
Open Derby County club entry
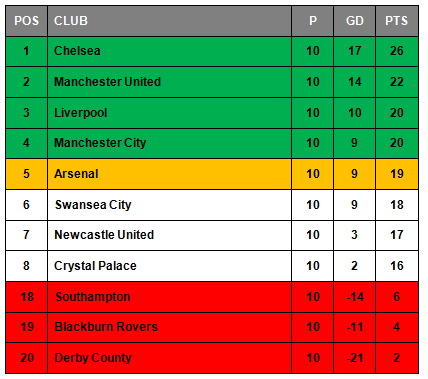(93, 358)
